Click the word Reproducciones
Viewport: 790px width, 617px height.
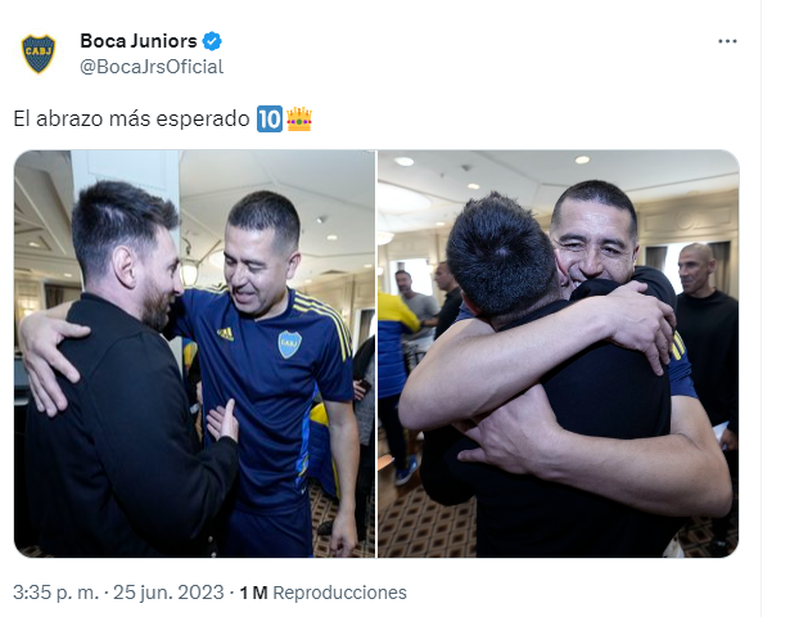click(x=340, y=593)
